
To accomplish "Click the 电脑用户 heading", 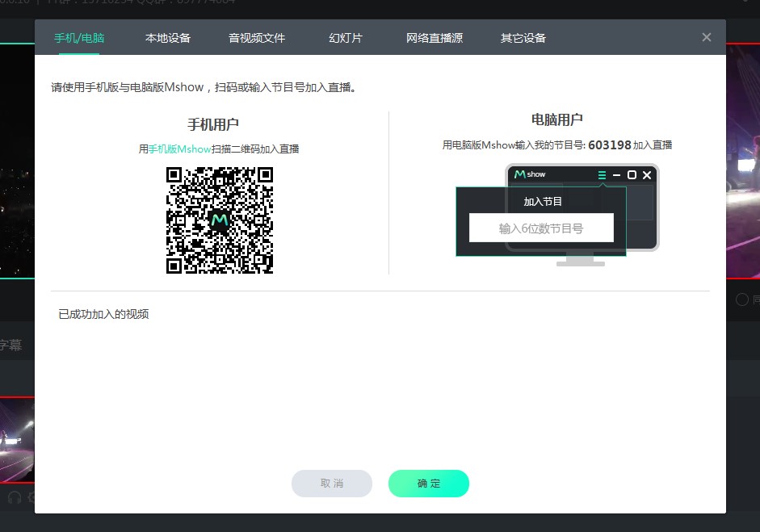I will tap(557, 119).
